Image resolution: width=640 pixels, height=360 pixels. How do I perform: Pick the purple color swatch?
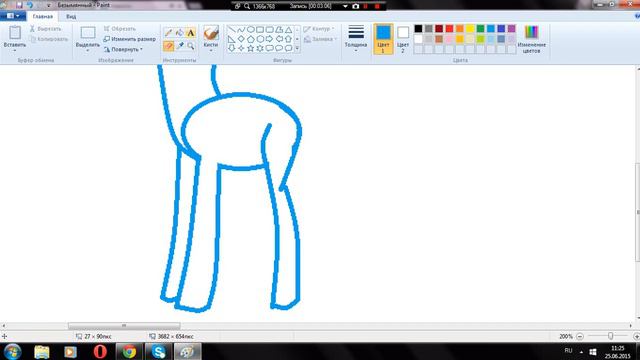pyautogui.click(x=511, y=29)
